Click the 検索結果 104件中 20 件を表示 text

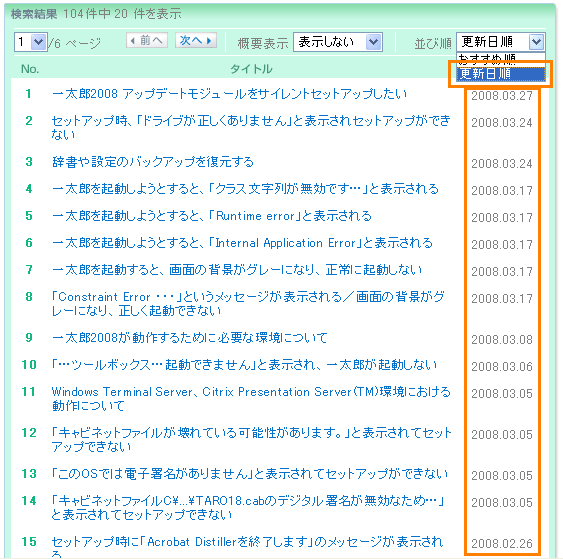pyautogui.click(x=96, y=14)
